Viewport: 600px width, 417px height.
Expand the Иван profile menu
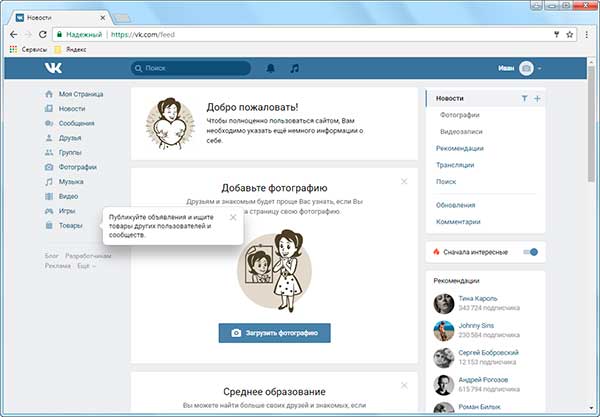pyautogui.click(x=520, y=69)
